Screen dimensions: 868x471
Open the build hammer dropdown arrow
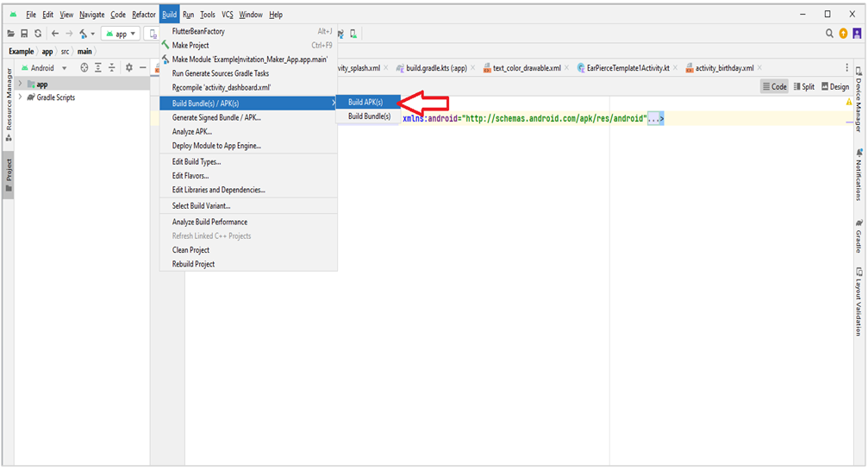(x=93, y=34)
